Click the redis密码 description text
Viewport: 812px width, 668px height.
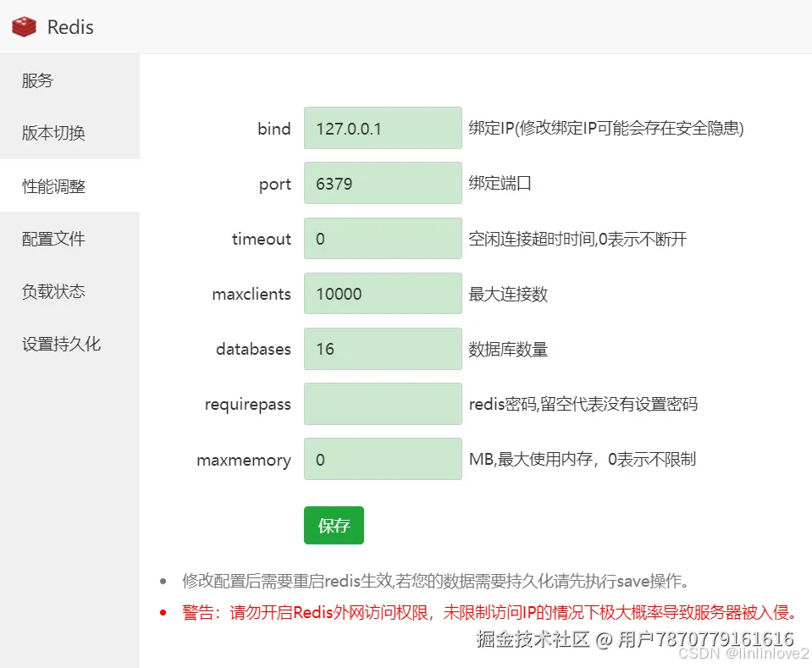pos(583,404)
